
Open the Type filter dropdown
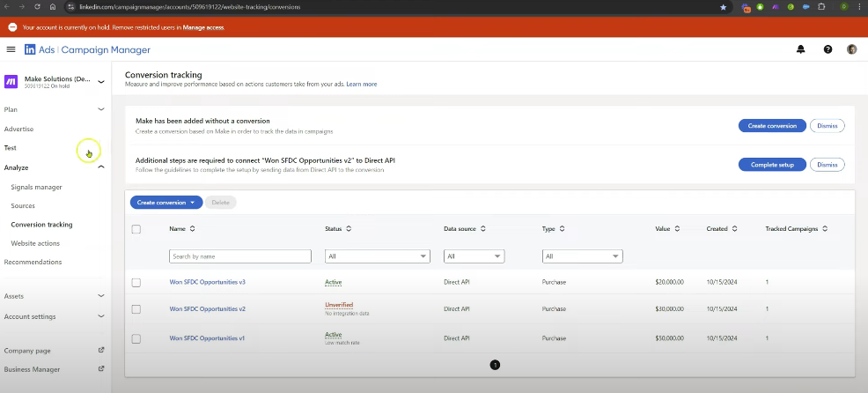click(583, 256)
